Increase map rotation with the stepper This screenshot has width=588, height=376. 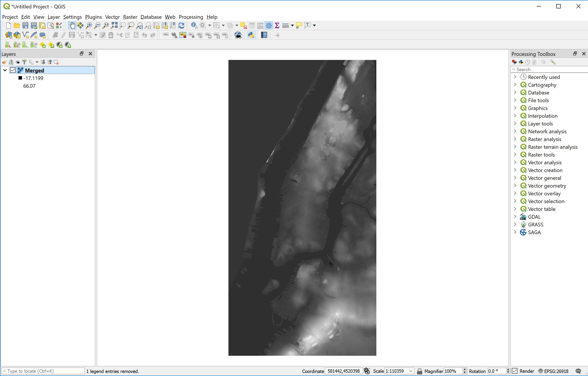pos(508,369)
